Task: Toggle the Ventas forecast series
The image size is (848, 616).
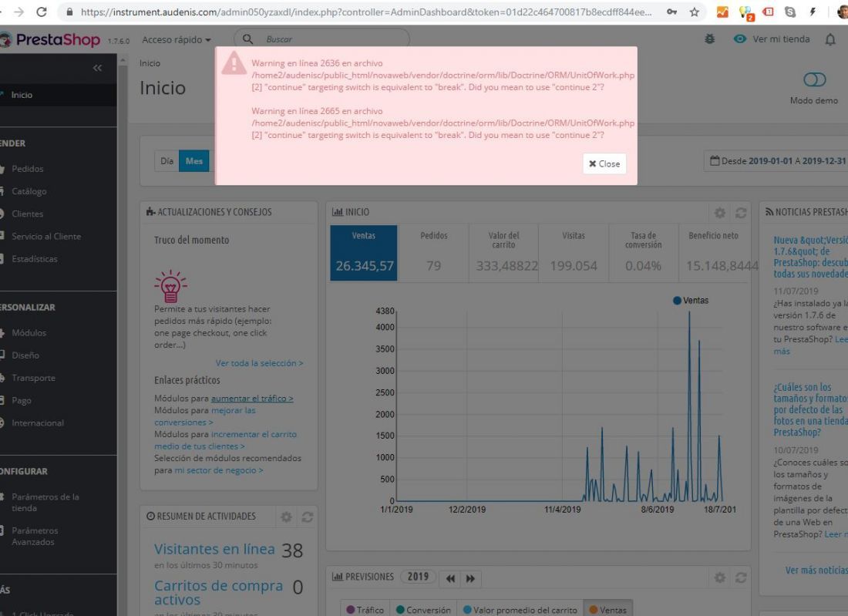Action: click(608, 610)
